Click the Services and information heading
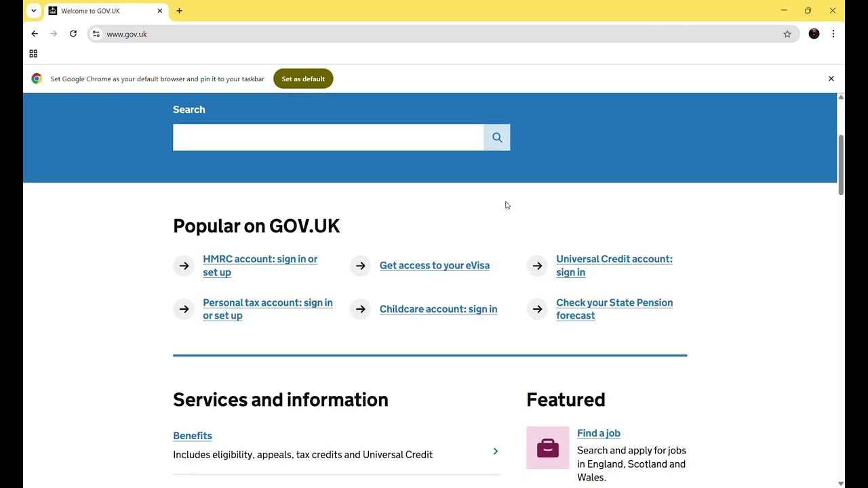868x488 pixels. click(281, 400)
